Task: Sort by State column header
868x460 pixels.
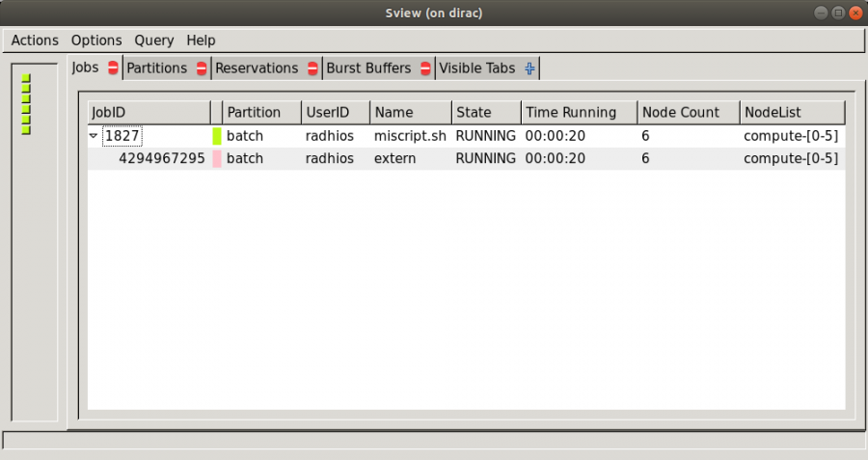Action: (487, 113)
